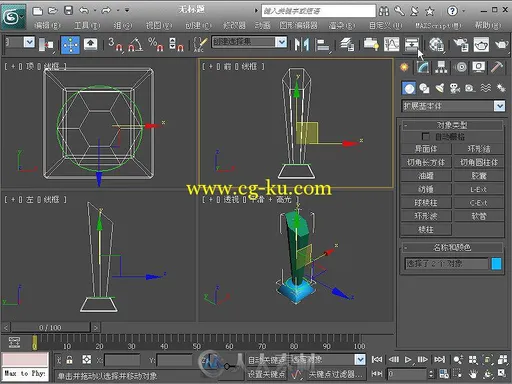Click the blue object color swatch
Image resolution: width=512 pixels, height=384 pixels.
tap(496, 264)
